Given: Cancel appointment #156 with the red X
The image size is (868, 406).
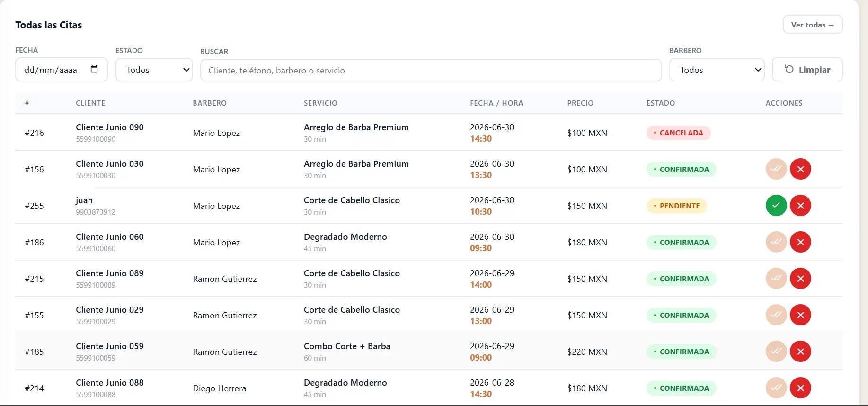Looking at the screenshot, I should 800,169.
